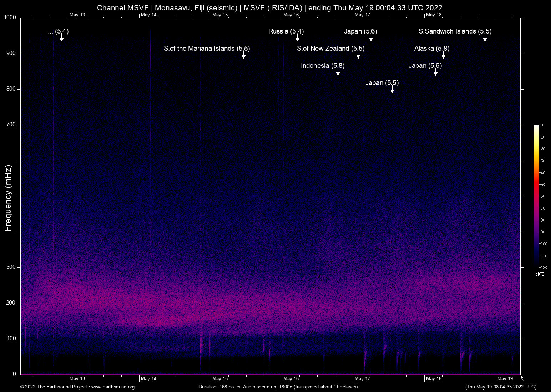Select the Alaska (5.8) event annotation
The width and height of the screenshot is (551, 392).
pos(431,49)
